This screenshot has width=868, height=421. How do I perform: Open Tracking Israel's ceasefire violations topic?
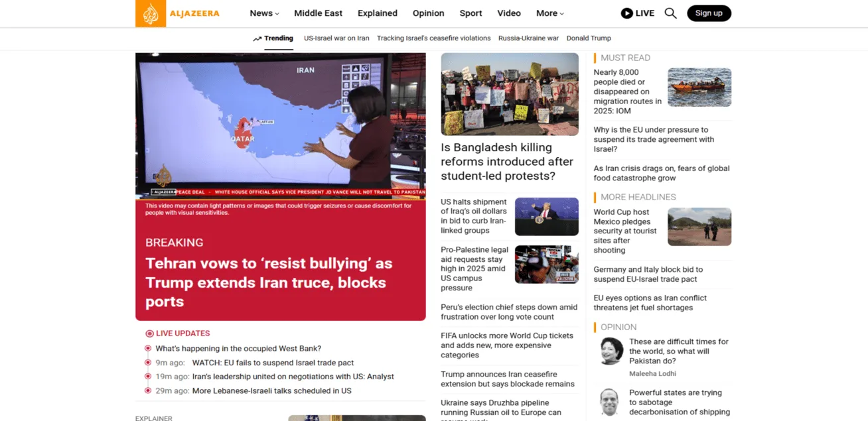[433, 38]
